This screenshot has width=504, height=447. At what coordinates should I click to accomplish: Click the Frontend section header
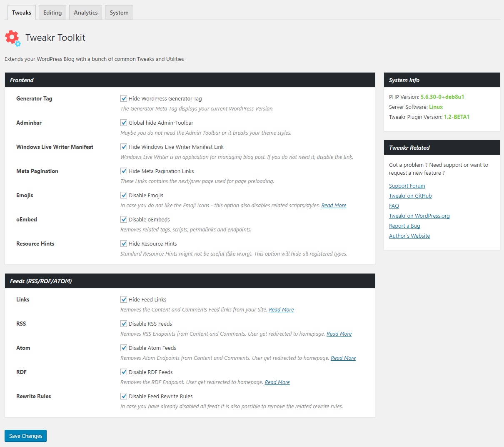click(x=190, y=80)
